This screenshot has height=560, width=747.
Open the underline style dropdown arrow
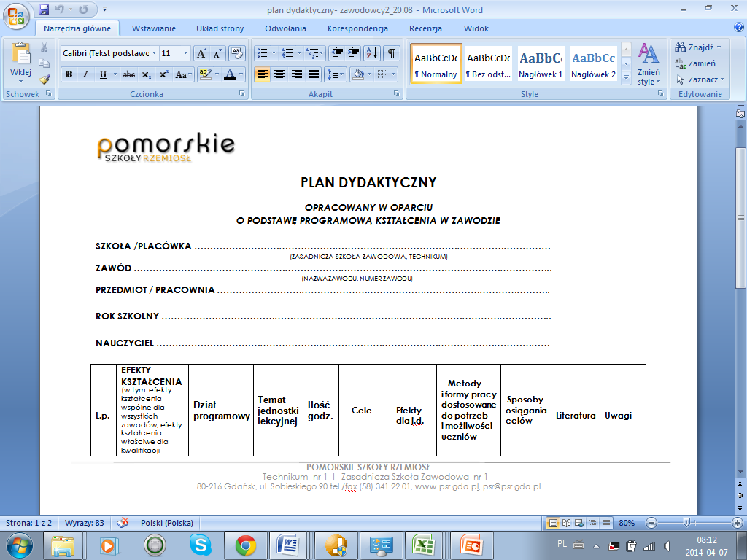(x=115, y=74)
